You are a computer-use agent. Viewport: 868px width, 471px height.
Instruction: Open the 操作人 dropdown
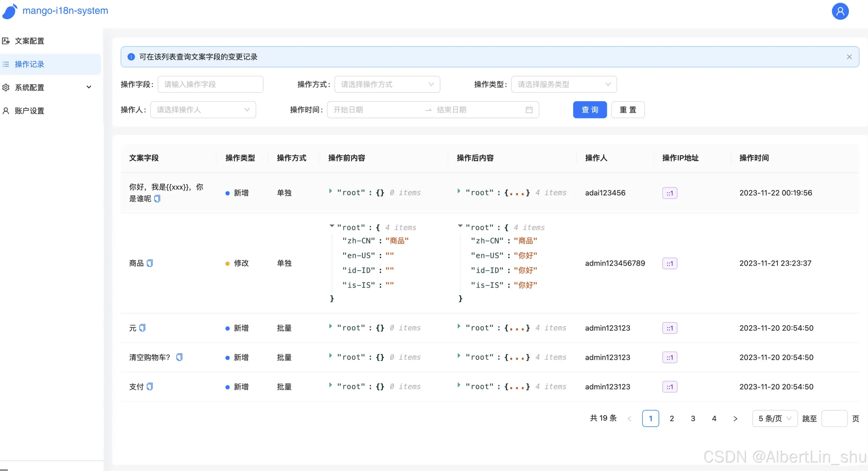pos(203,110)
